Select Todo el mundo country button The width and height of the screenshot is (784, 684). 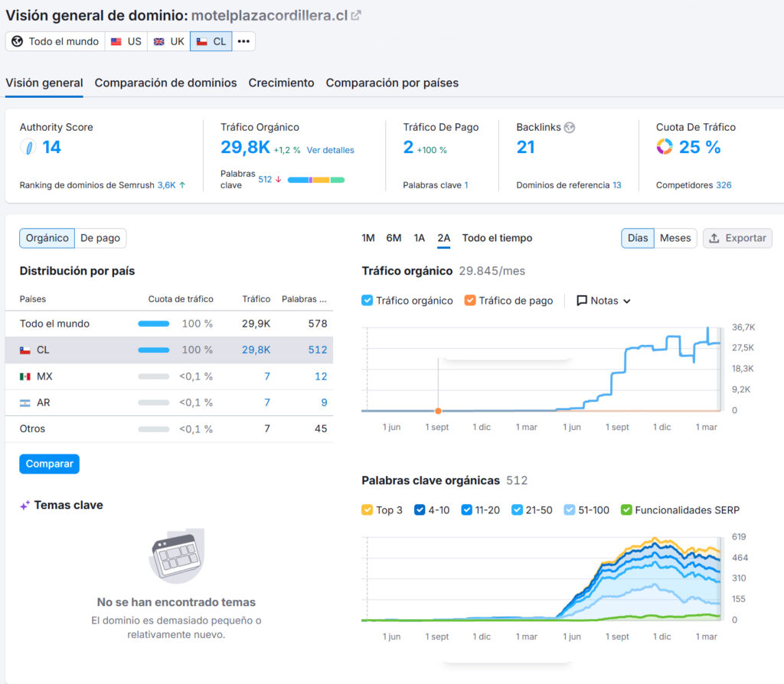55,41
